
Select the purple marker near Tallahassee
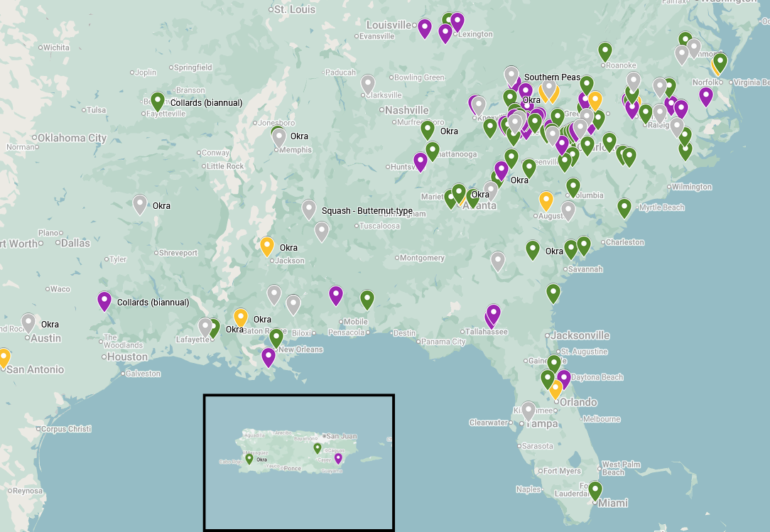point(492,313)
